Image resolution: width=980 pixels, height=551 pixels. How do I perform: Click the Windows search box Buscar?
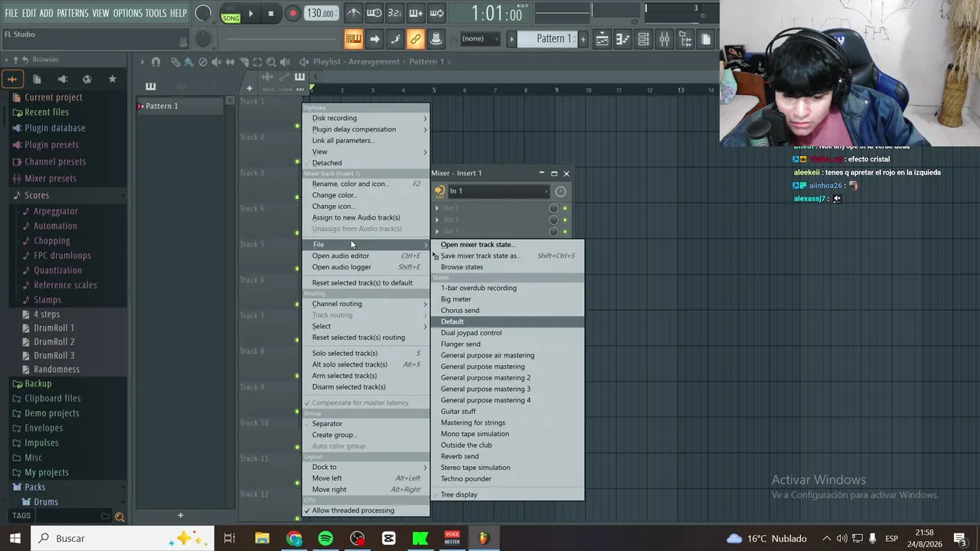click(122, 538)
